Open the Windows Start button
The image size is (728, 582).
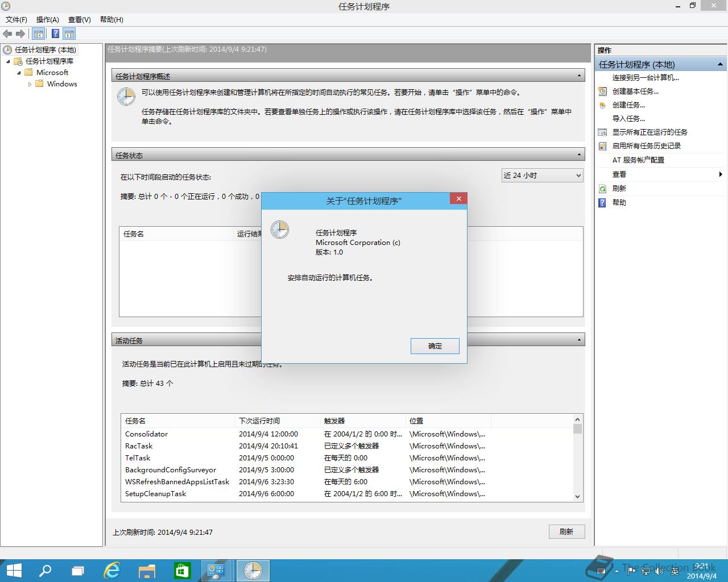13,571
